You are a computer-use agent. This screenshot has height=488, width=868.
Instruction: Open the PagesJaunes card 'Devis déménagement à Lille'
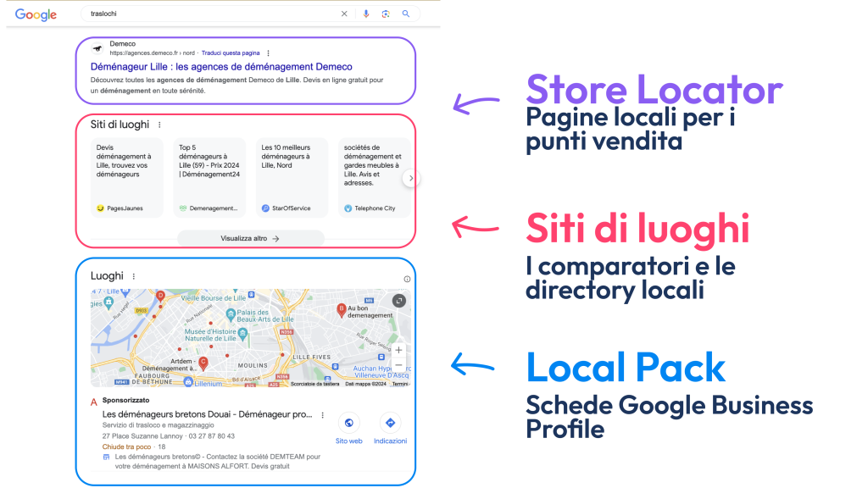coord(127,178)
